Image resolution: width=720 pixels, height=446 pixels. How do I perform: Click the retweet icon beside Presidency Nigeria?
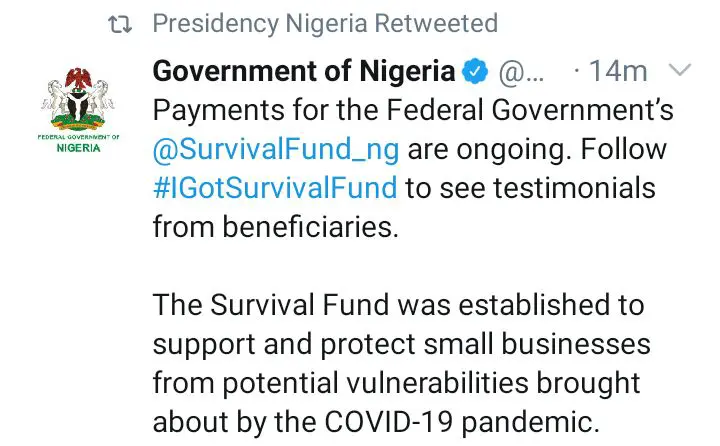pyautogui.click(x=122, y=24)
